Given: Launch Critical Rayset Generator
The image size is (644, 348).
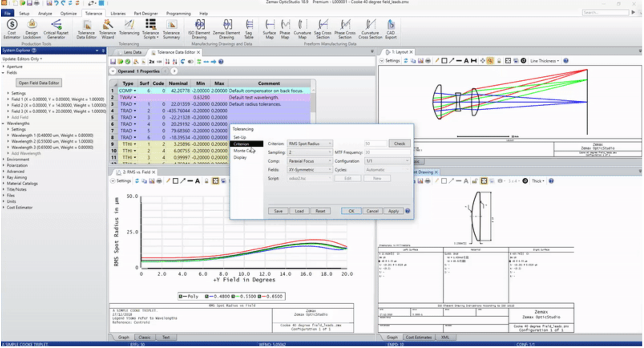Looking at the screenshot, I should tap(56, 29).
